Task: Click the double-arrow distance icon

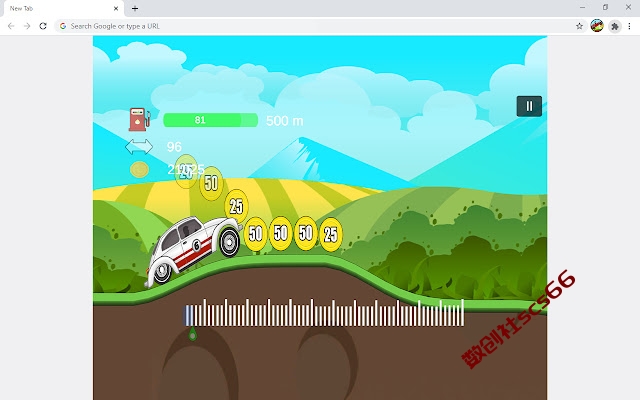Action: coord(139,147)
